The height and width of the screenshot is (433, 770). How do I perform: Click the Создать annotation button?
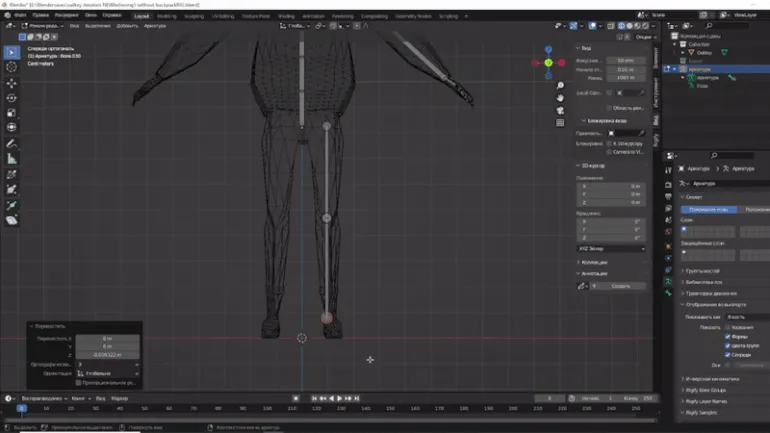click(x=620, y=286)
